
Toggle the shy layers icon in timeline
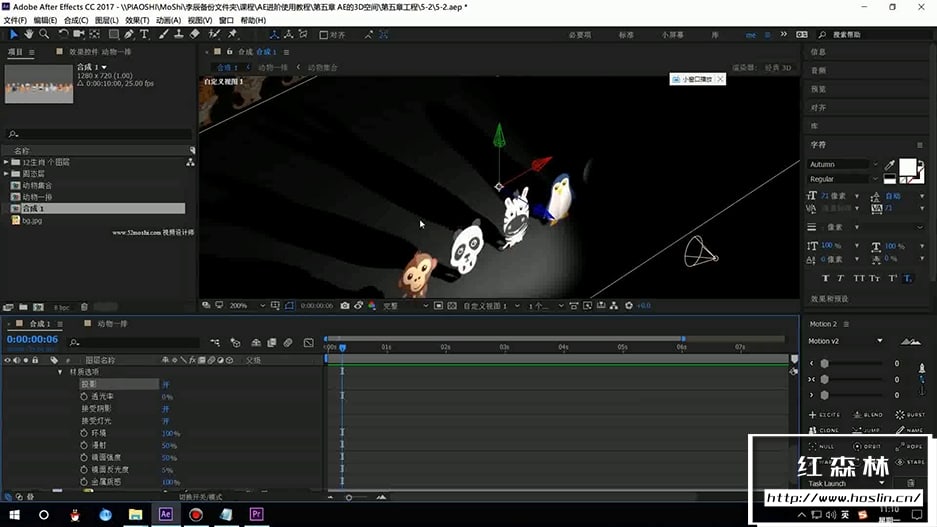(256, 342)
